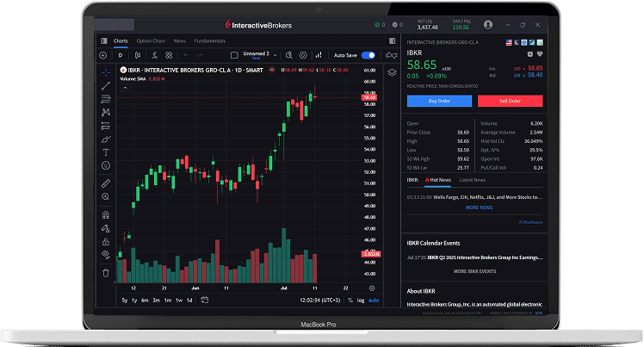Toggle the left sidebar panel icon
The height and width of the screenshot is (347, 644).
point(104,40)
